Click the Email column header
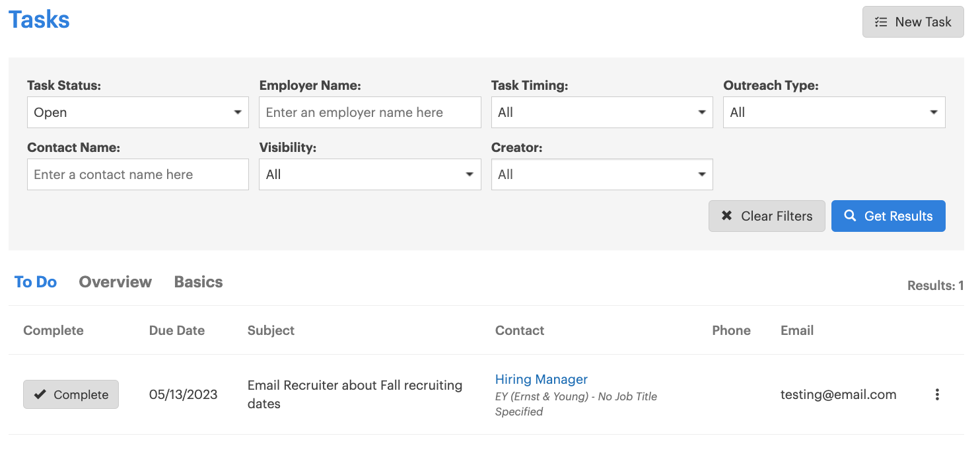The height and width of the screenshot is (471, 980). [x=797, y=330]
